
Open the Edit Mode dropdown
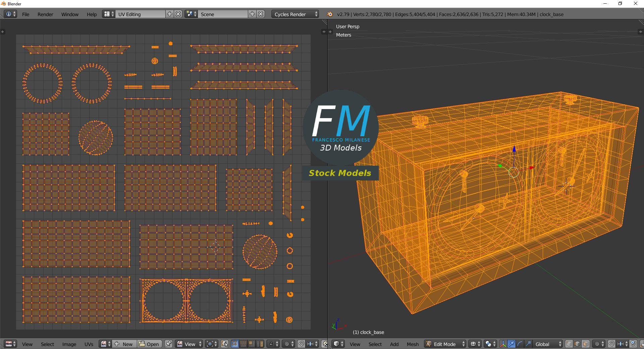click(445, 344)
